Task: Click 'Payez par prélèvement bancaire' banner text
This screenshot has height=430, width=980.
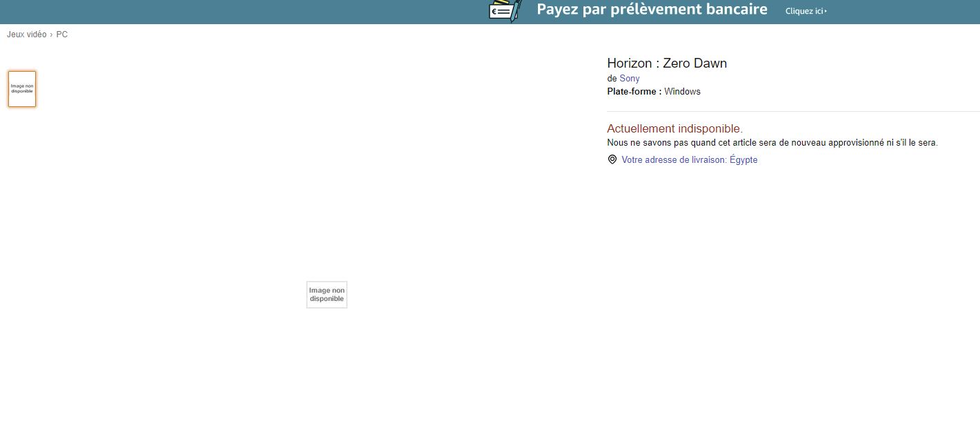Action: coord(652,10)
